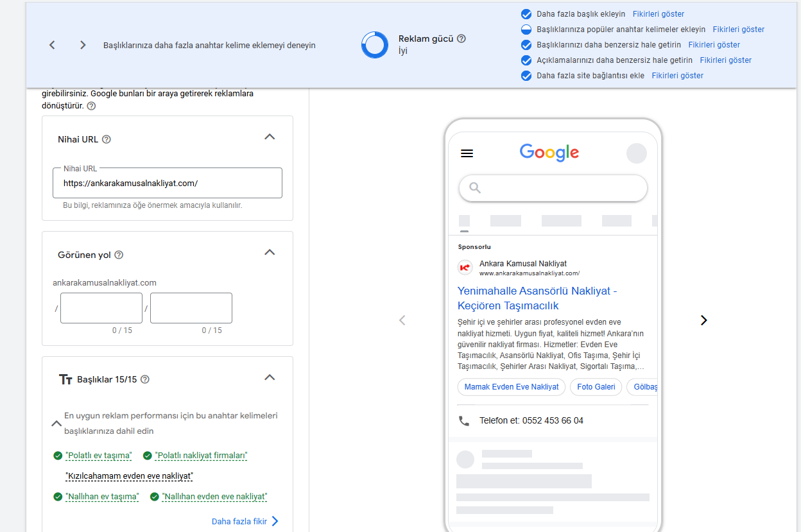
Task: Click the partially visible Gölbaşı sitelink chip
Action: click(643, 387)
